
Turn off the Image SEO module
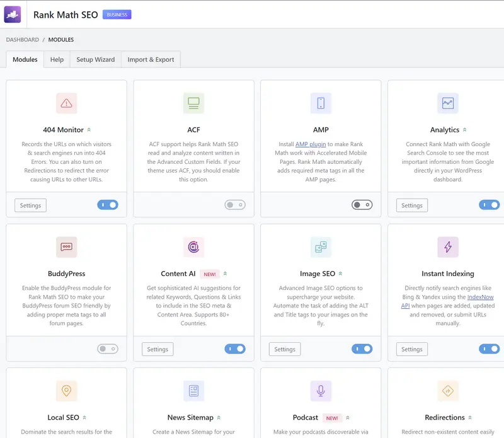pos(362,349)
